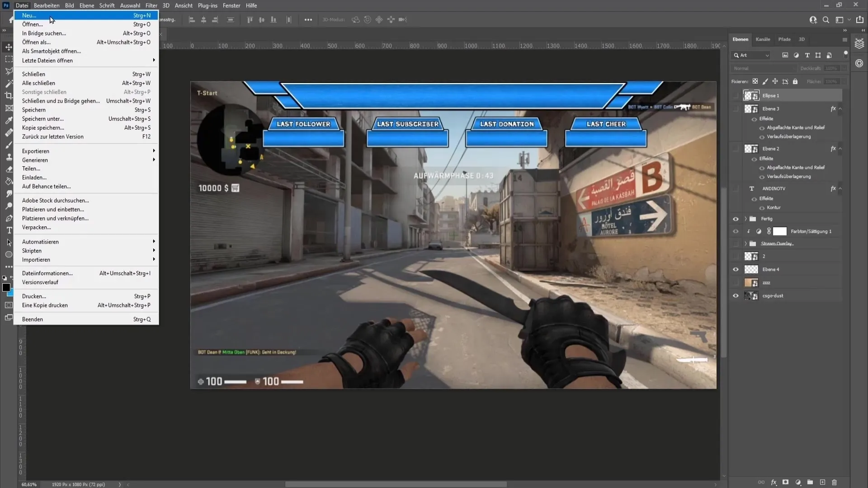Switch to the Kanäle tab
Image resolution: width=868 pixels, height=488 pixels.
(763, 39)
